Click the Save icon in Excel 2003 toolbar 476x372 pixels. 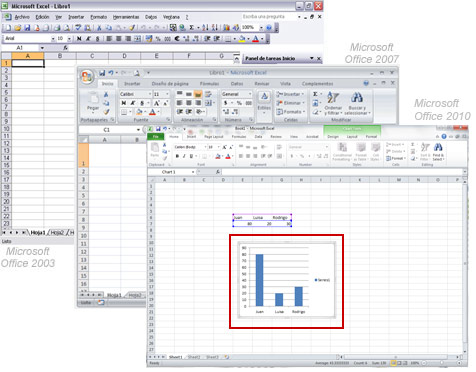point(27,28)
